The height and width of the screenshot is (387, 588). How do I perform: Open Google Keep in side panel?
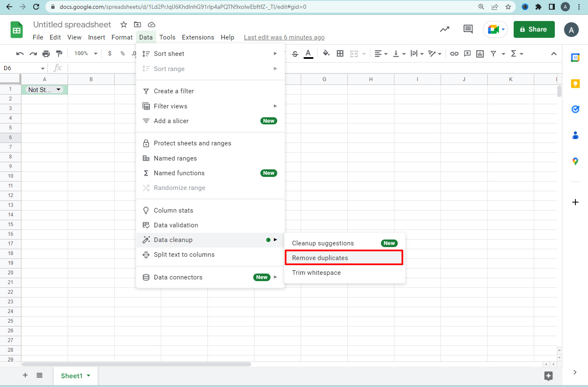pos(575,84)
